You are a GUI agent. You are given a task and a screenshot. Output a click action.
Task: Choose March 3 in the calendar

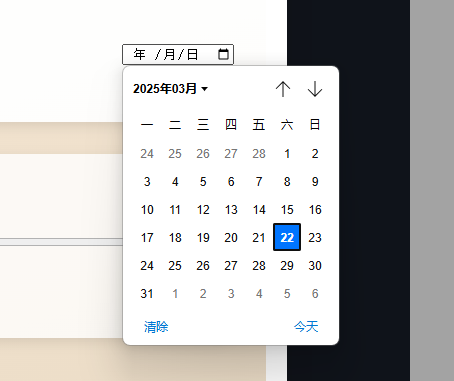click(x=147, y=182)
